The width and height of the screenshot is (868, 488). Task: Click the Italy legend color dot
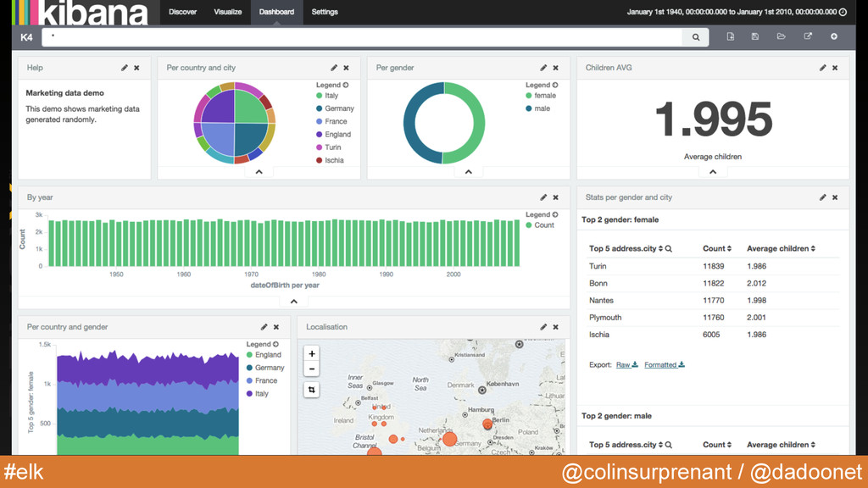(319, 96)
